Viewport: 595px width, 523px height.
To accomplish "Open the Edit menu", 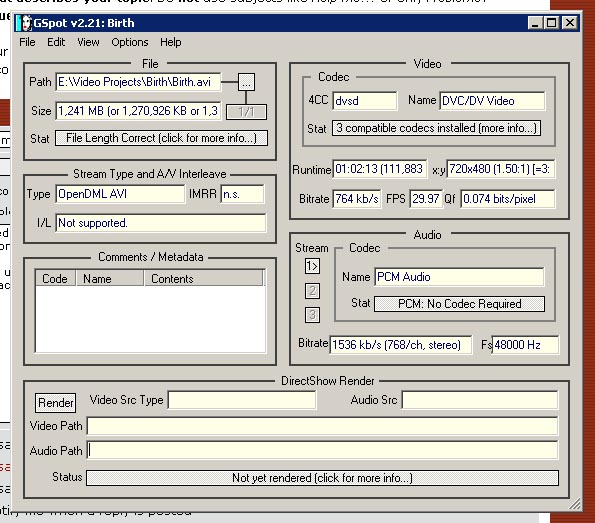I will pyautogui.click(x=56, y=42).
